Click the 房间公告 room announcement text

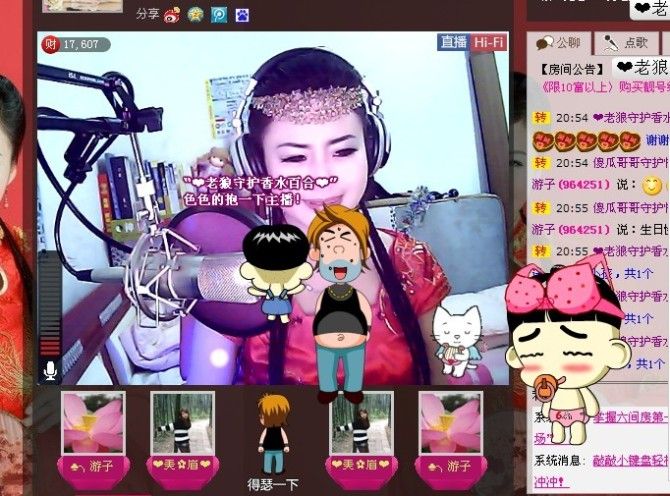click(572, 69)
